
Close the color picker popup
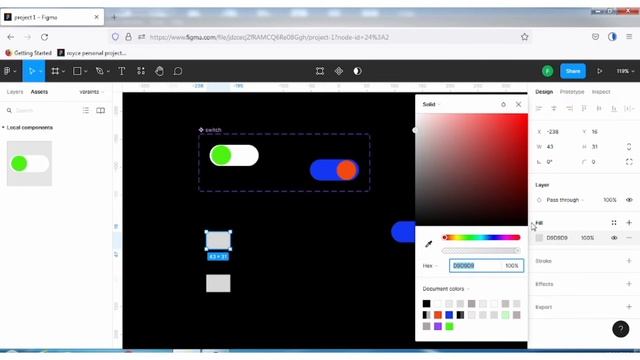(x=518, y=104)
